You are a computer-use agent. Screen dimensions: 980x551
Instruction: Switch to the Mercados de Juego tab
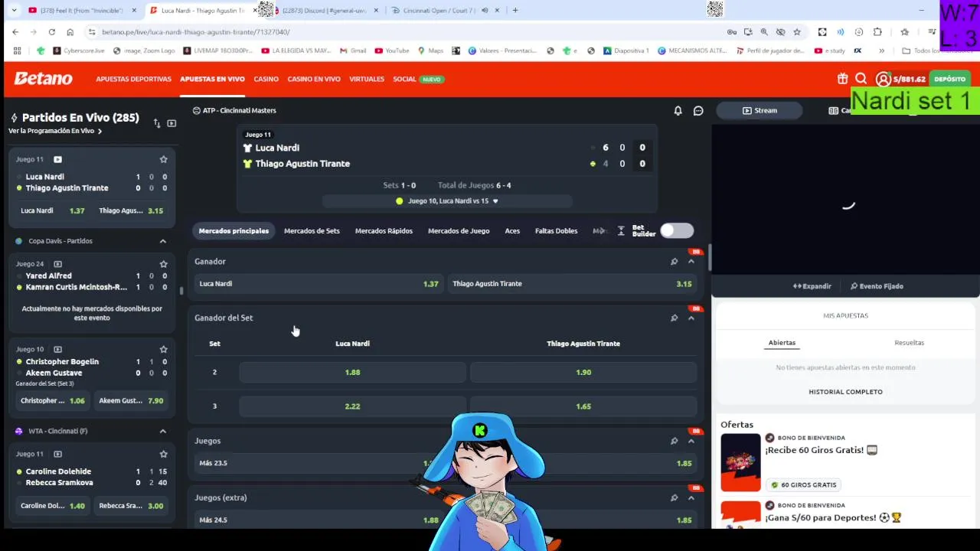(x=459, y=230)
